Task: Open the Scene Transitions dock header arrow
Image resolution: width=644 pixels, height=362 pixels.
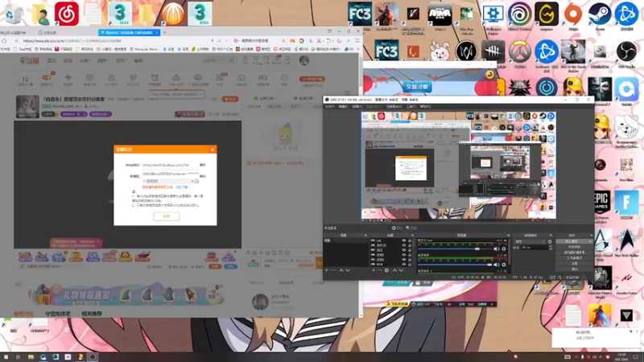Action: [x=551, y=235]
